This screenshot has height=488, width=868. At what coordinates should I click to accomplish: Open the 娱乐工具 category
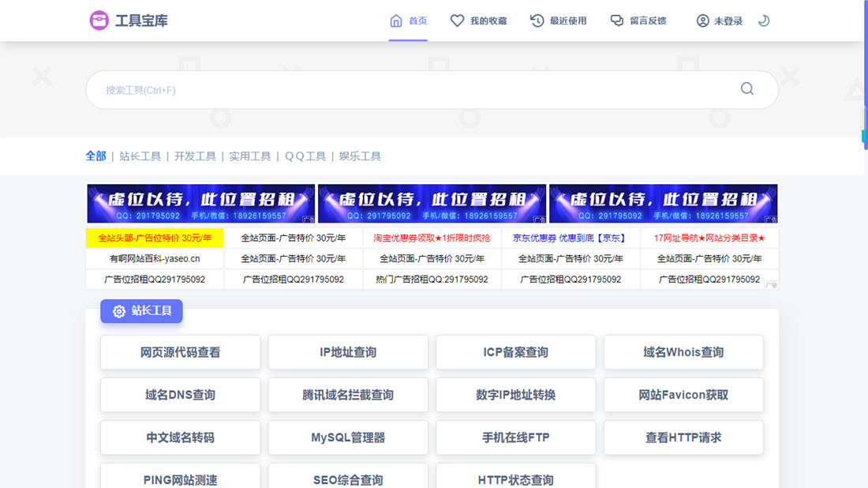pyautogui.click(x=360, y=156)
